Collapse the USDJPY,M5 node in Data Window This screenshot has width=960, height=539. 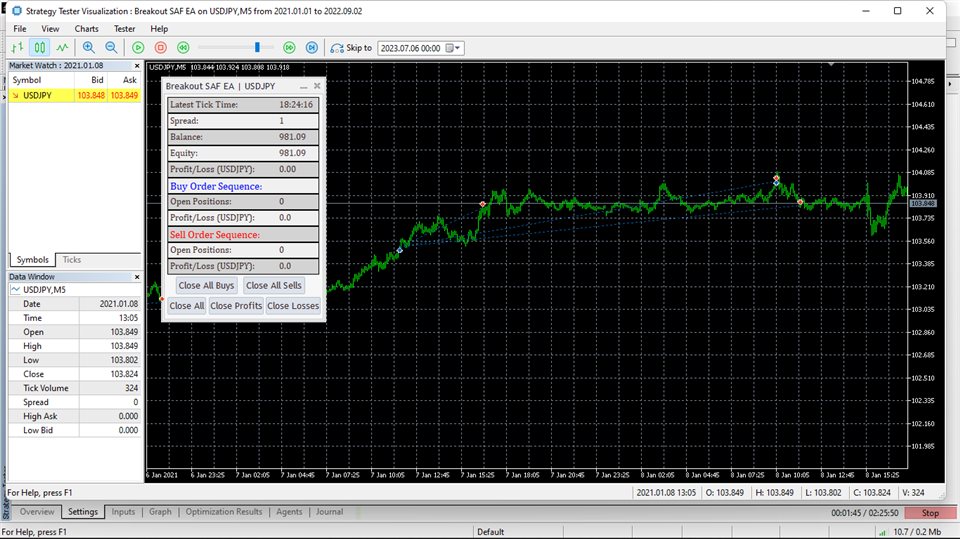(15, 290)
